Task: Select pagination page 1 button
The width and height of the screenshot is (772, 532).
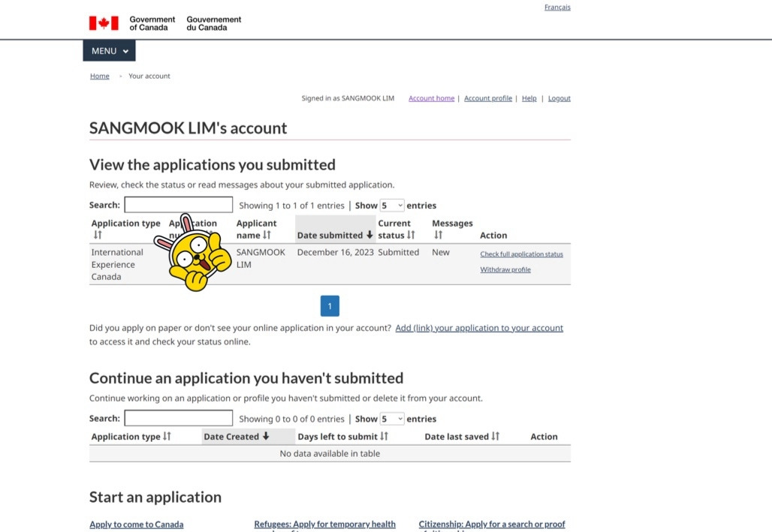Action: [330, 306]
